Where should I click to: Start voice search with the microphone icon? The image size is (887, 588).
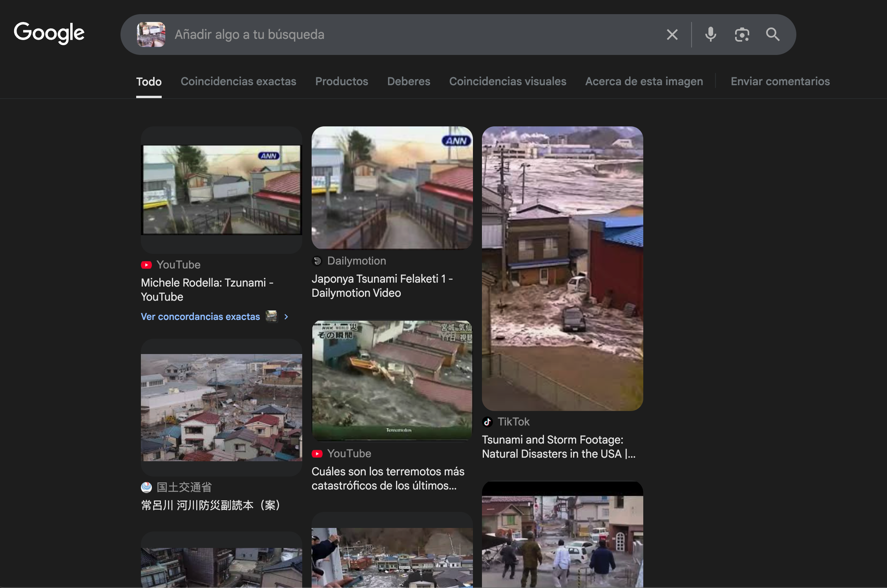(710, 35)
